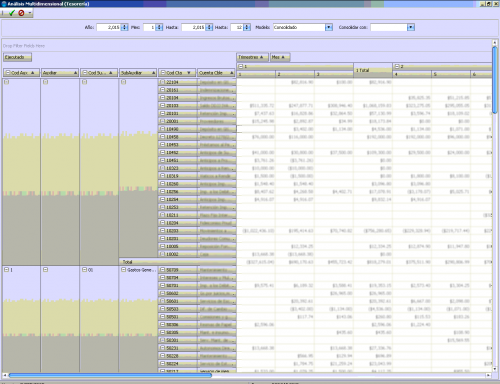
Task: Sort by the Cod Aux field header
Action: (21, 73)
